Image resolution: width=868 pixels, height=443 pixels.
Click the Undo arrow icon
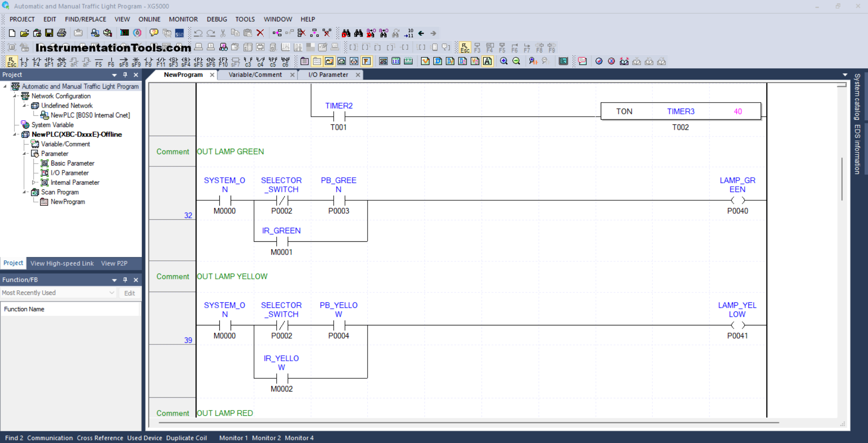[198, 33]
